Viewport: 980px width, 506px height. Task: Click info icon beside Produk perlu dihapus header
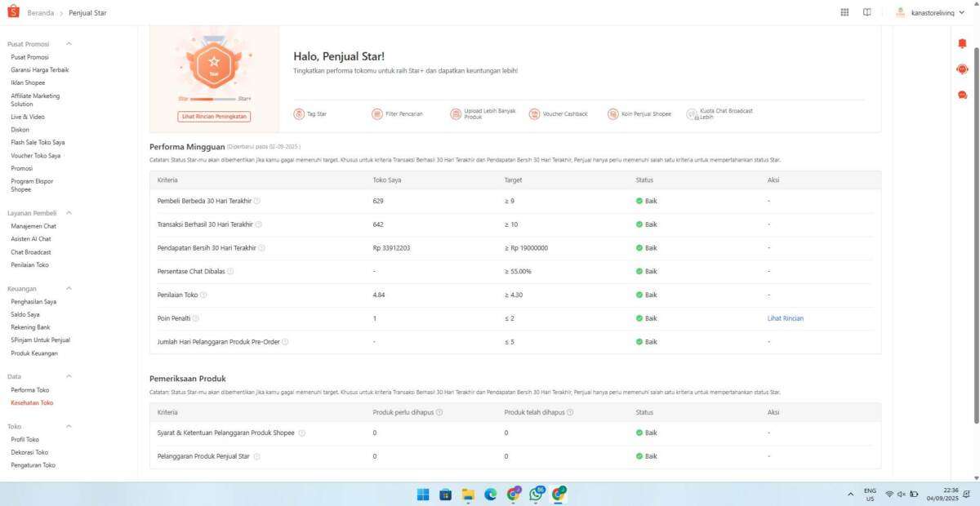point(439,412)
